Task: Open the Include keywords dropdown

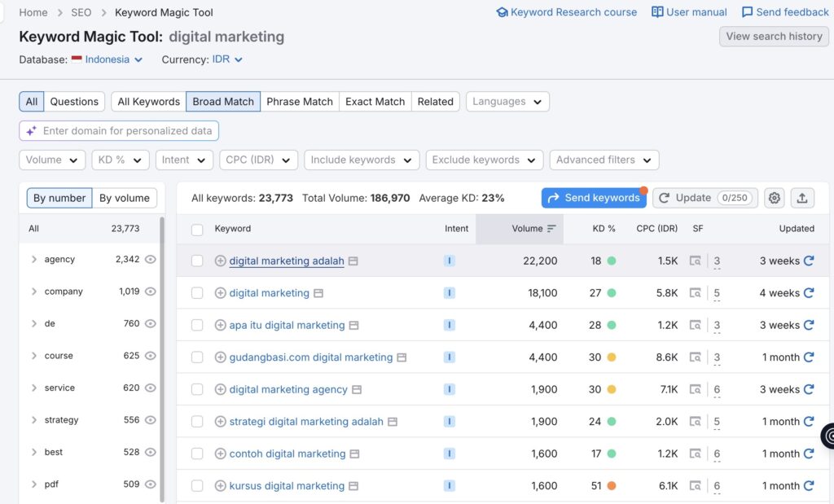Action: (x=362, y=160)
